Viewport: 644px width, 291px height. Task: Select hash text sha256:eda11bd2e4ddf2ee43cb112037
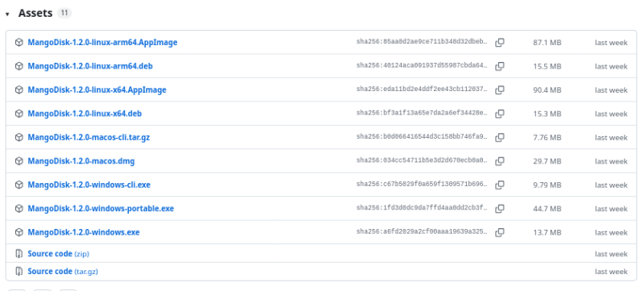pos(422,89)
